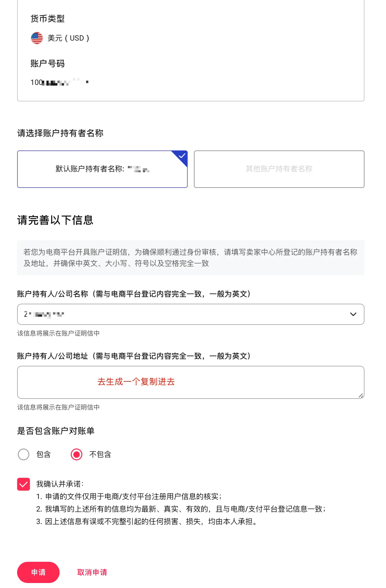Viewport: 386px width, 588px height.
Task: Click the "请完善以下信息" section heading
Action: (55, 220)
